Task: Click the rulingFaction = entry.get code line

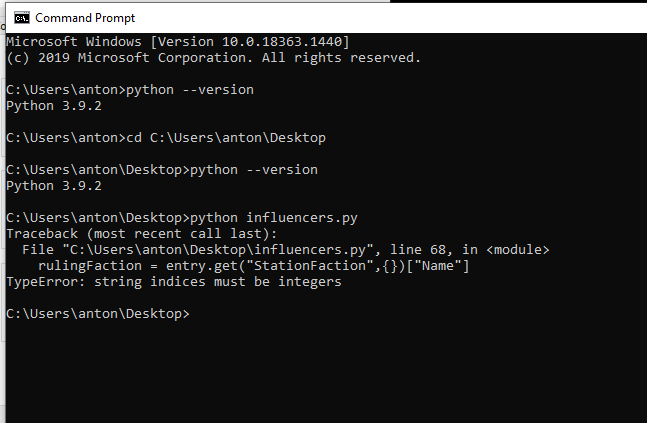Action: (x=254, y=266)
